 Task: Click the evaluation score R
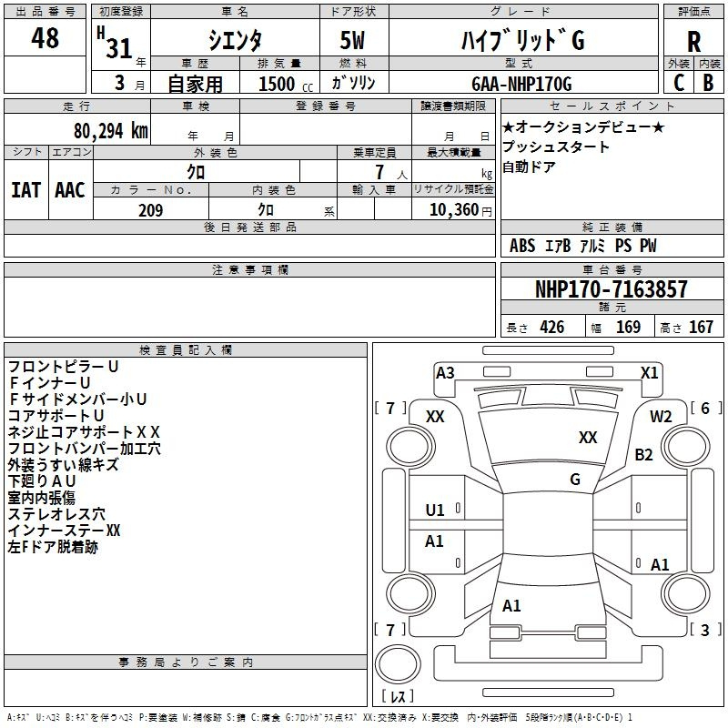(693, 42)
